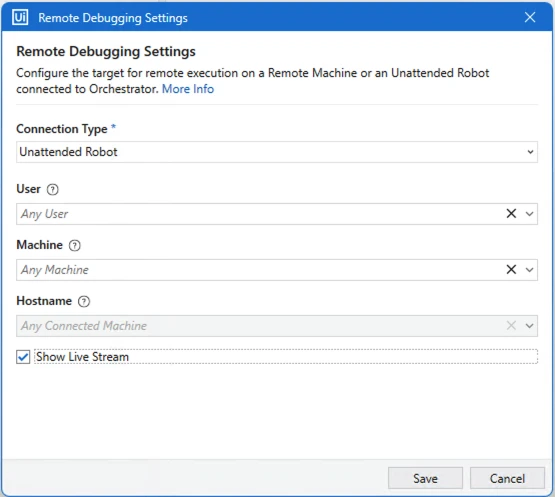Expand the User dropdown arrow
The height and width of the screenshot is (497, 555).
click(530, 214)
